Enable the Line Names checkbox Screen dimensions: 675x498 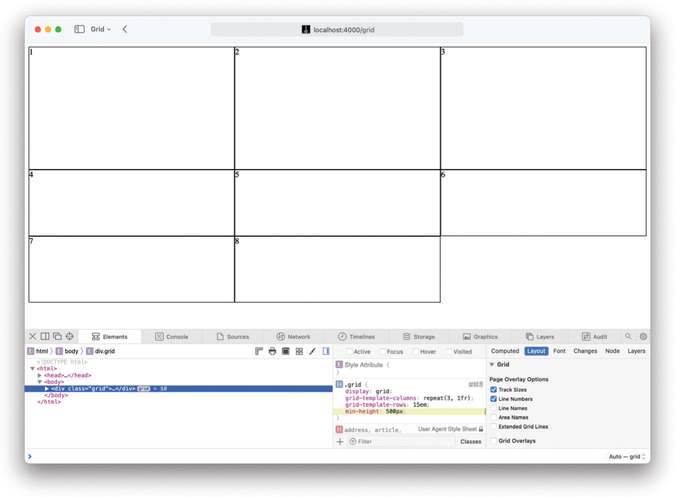coord(494,408)
